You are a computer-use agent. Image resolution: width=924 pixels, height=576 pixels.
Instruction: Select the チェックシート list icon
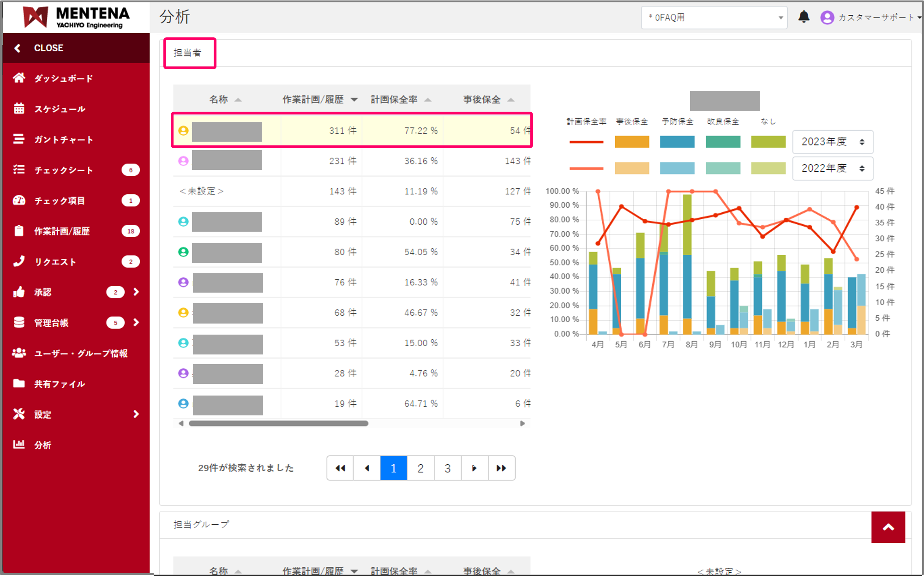pos(19,170)
